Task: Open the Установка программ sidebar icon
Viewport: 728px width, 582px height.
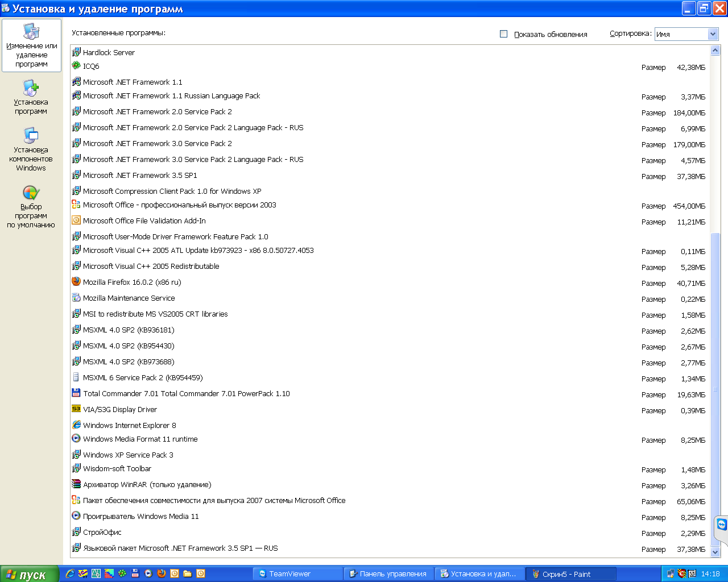Action: click(31, 88)
